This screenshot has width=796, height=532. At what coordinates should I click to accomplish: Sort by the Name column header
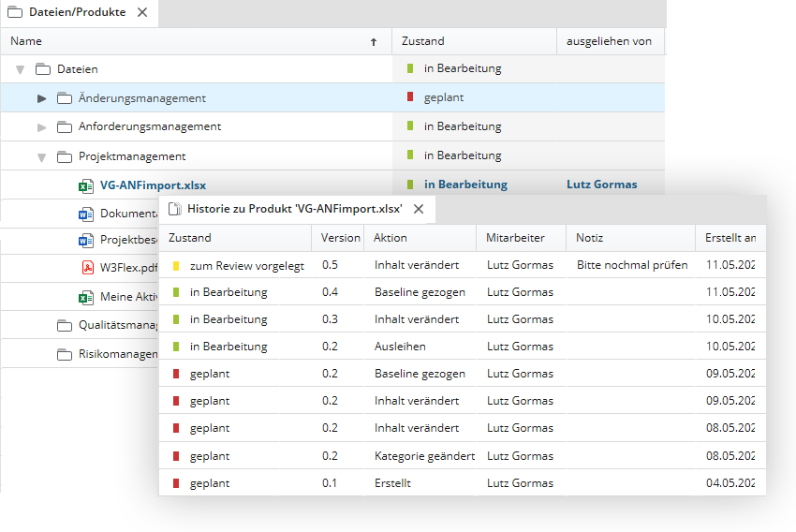point(187,41)
